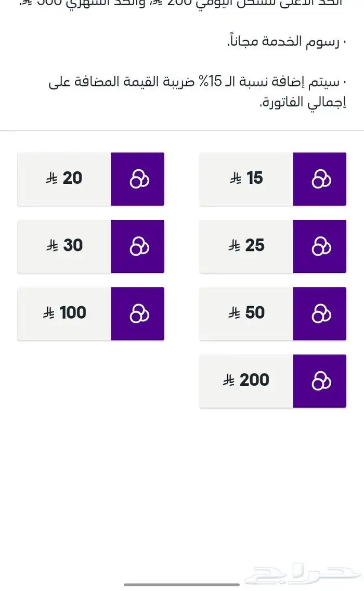Tap the daily and monthly limit text

(182, 3)
